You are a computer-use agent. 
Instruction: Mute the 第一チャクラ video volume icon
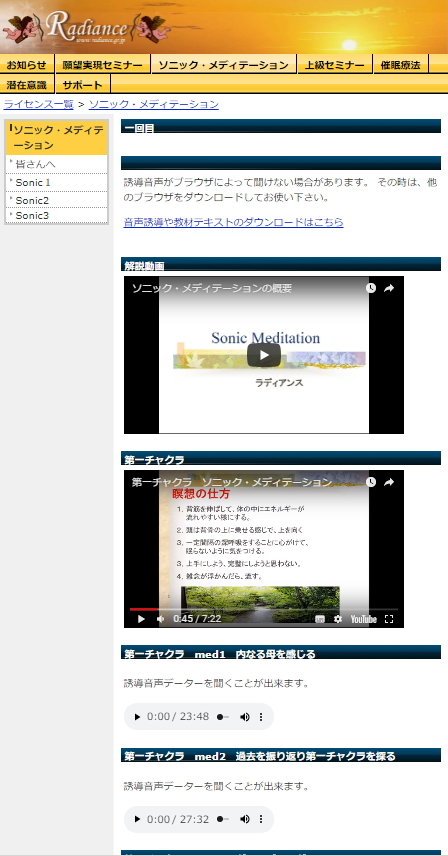[160, 619]
